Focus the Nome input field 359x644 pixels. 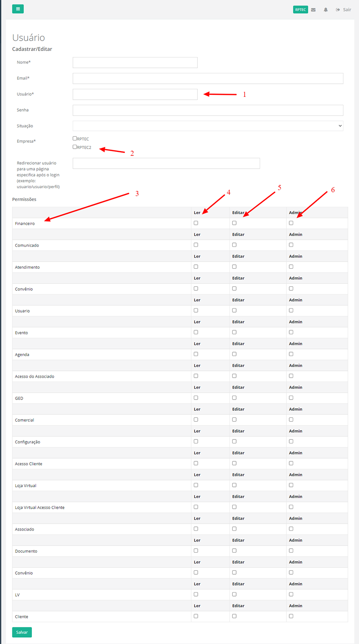click(x=135, y=63)
